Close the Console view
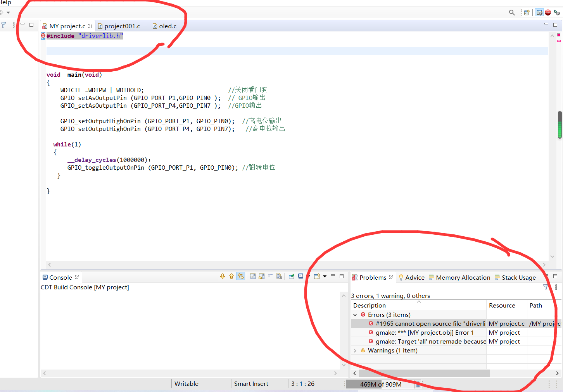Screen dimensions: 563x392 (77, 277)
